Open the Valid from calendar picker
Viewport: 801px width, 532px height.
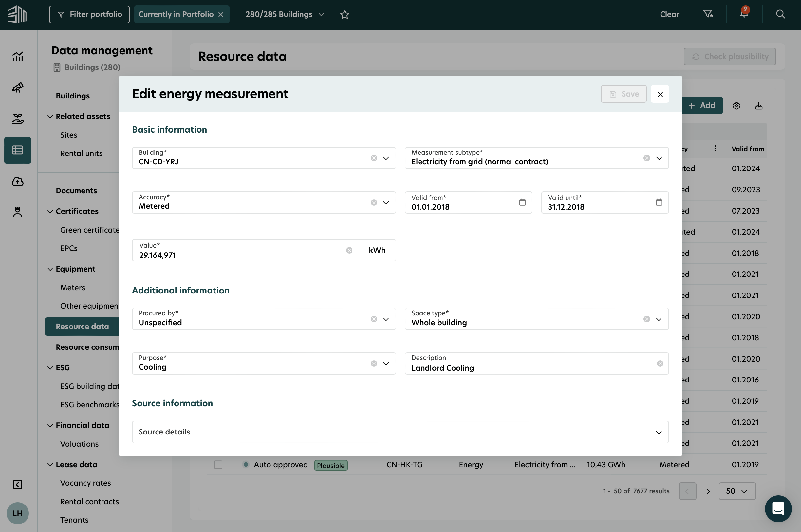coord(522,203)
